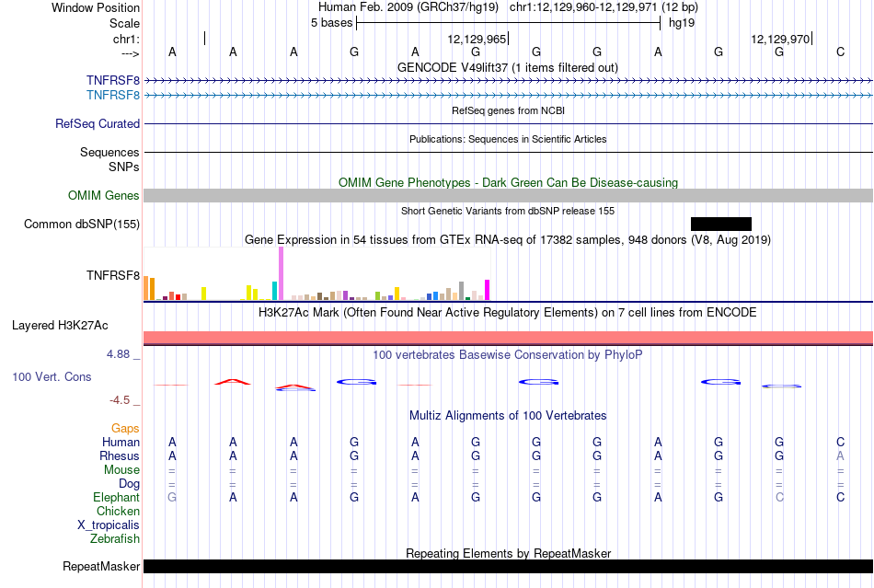
Task: Click the 4.88 PhyloP upper scale value
Action: (118, 354)
